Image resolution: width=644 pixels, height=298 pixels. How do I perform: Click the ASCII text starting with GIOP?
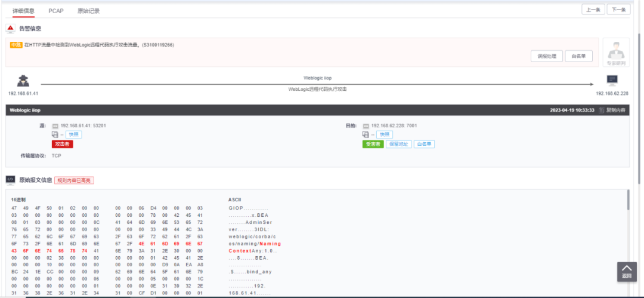click(x=248, y=208)
